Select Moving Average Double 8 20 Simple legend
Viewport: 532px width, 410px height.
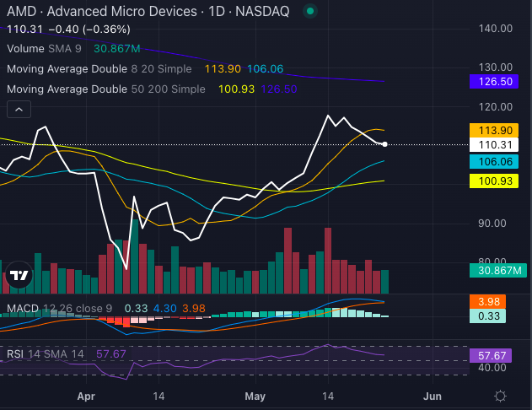[99, 69]
